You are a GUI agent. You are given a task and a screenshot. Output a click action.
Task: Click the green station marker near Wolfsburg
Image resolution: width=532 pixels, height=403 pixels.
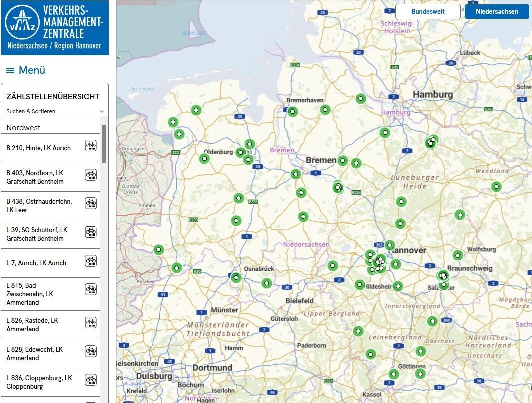tap(457, 255)
